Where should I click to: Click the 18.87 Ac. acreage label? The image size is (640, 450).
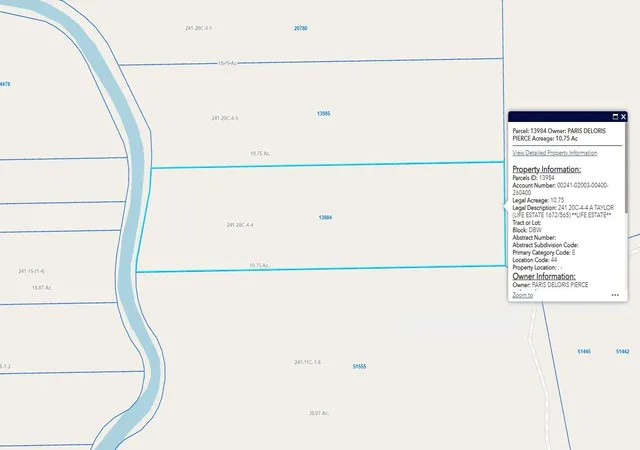click(x=42, y=288)
